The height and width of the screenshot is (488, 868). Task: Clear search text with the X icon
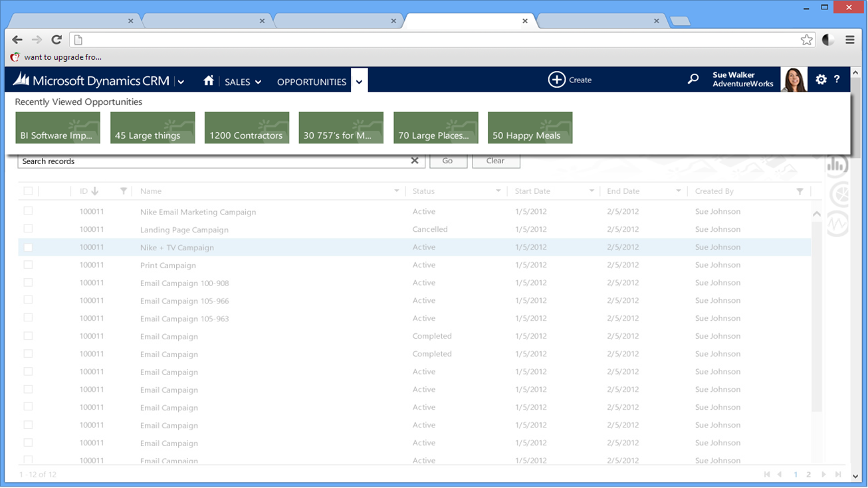coord(415,161)
